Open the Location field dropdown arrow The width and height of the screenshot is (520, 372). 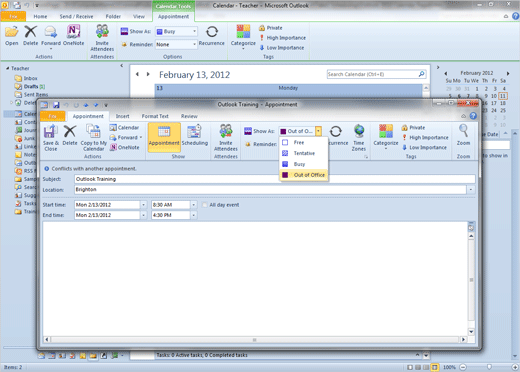pos(471,190)
